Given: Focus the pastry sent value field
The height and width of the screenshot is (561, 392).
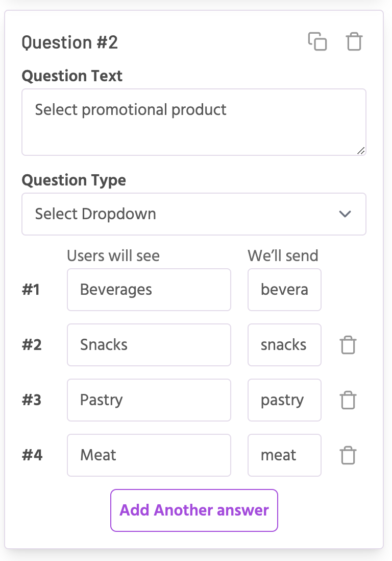Looking at the screenshot, I should click(284, 400).
